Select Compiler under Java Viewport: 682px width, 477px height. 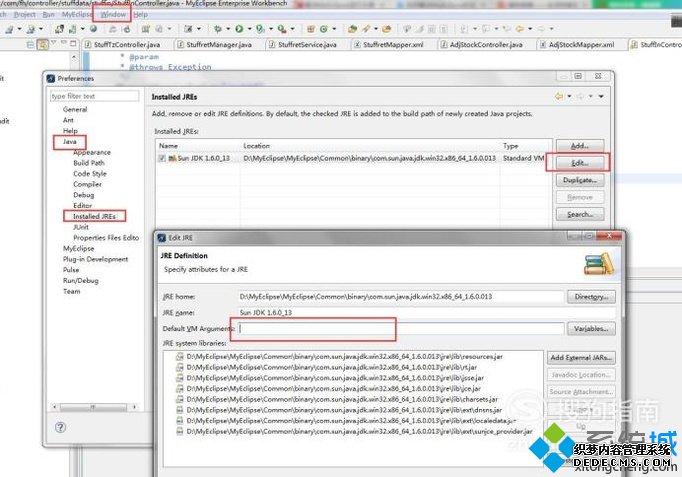(87, 184)
